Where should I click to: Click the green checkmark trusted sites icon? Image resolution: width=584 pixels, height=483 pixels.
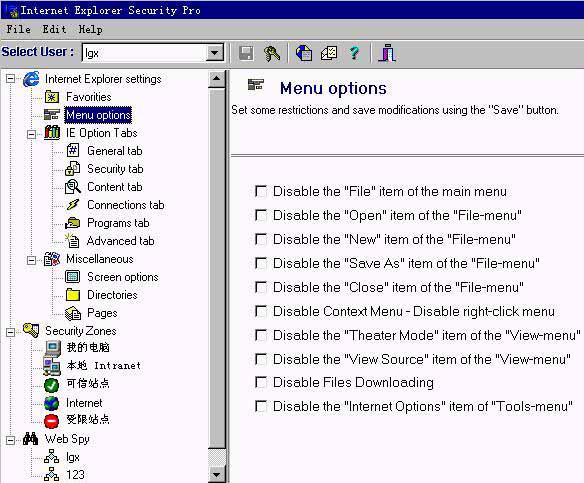point(51,385)
